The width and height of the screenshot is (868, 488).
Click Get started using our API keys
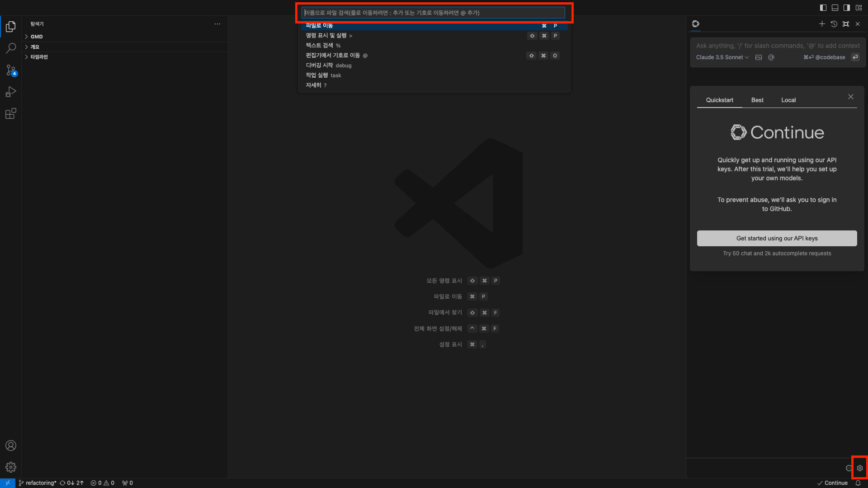point(777,239)
